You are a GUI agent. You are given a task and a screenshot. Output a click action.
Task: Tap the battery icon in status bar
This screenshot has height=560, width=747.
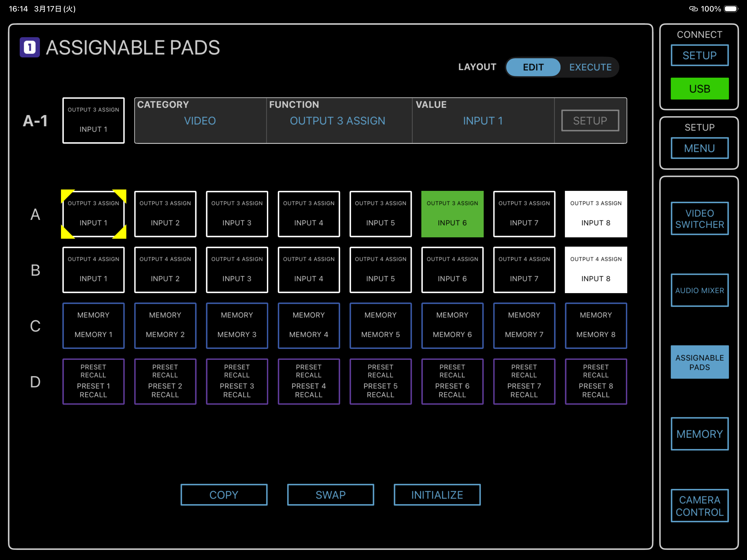[x=731, y=9]
